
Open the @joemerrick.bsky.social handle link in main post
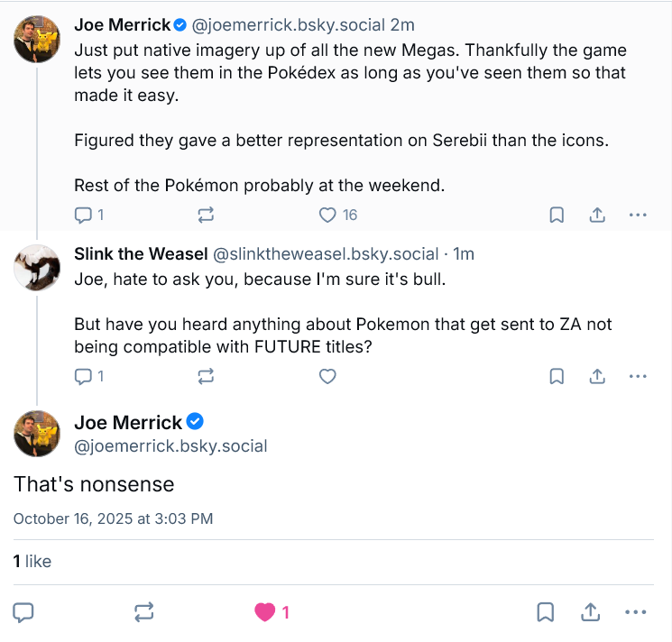pyautogui.click(x=170, y=445)
